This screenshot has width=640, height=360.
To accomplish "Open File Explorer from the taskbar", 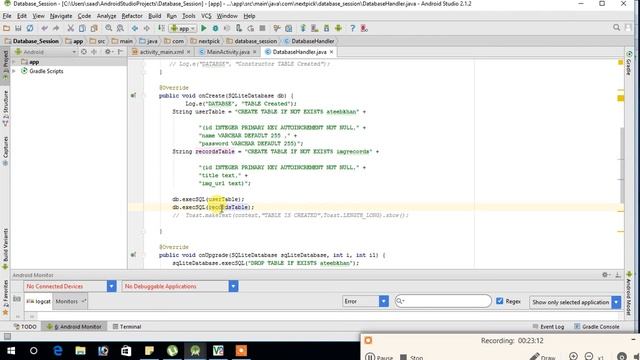I will [80, 351].
